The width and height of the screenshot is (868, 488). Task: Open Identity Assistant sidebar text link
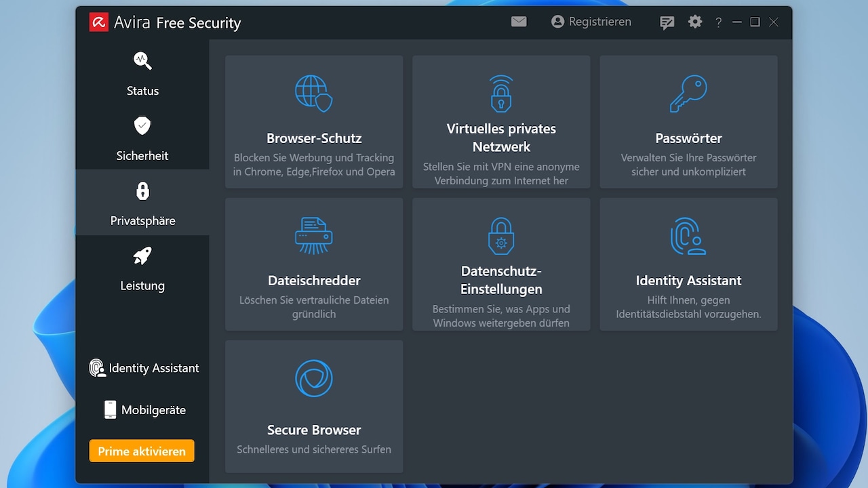[154, 368]
